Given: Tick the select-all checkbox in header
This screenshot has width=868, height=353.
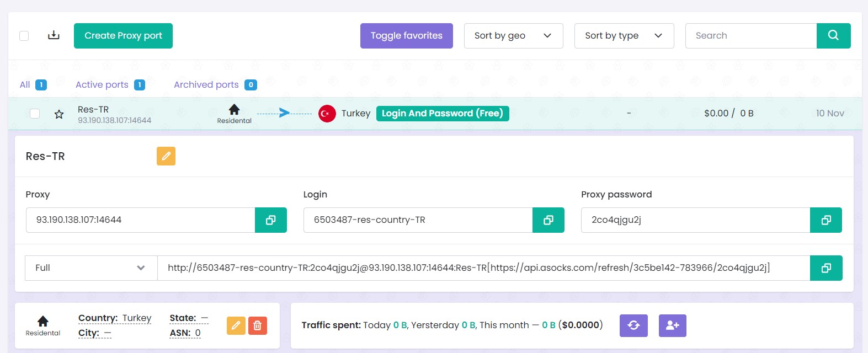Looking at the screenshot, I should pyautogui.click(x=24, y=36).
